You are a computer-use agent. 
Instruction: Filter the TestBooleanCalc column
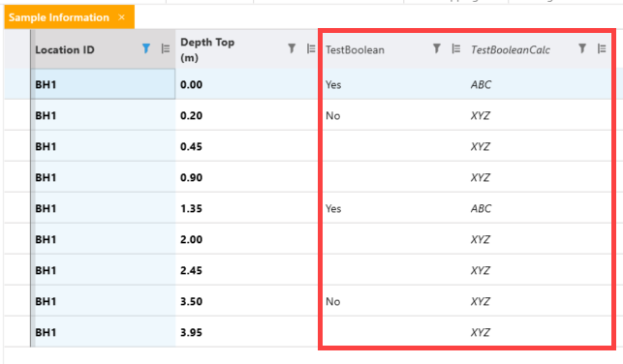tap(582, 48)
